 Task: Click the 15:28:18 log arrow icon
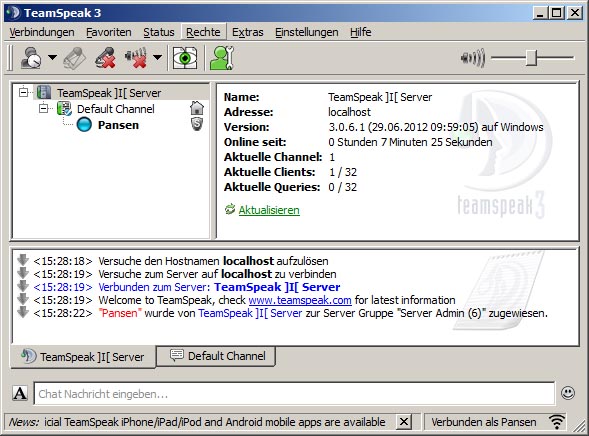click(x=23, y=260)
